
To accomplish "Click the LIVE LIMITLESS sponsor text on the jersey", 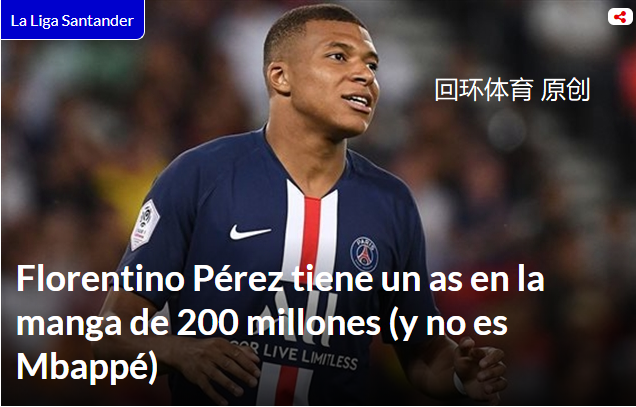I will [310, 356].
